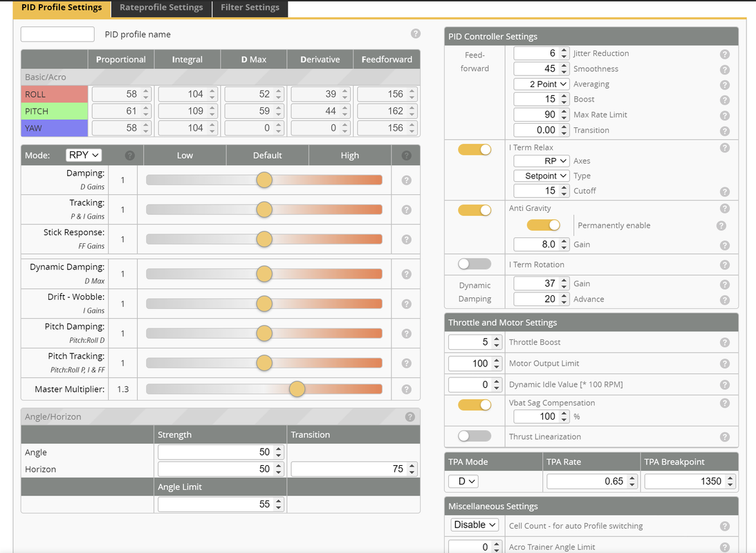Show help for Pitch Damping slider
Image resolution: width=756 pixels, height=553 pixels.
(x=407, y=333)
